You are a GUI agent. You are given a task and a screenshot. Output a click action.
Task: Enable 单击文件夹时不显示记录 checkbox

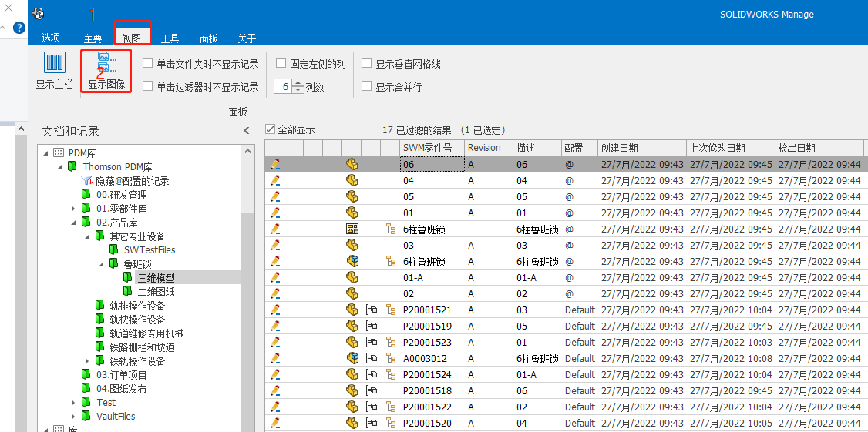[x=148, y=64]
